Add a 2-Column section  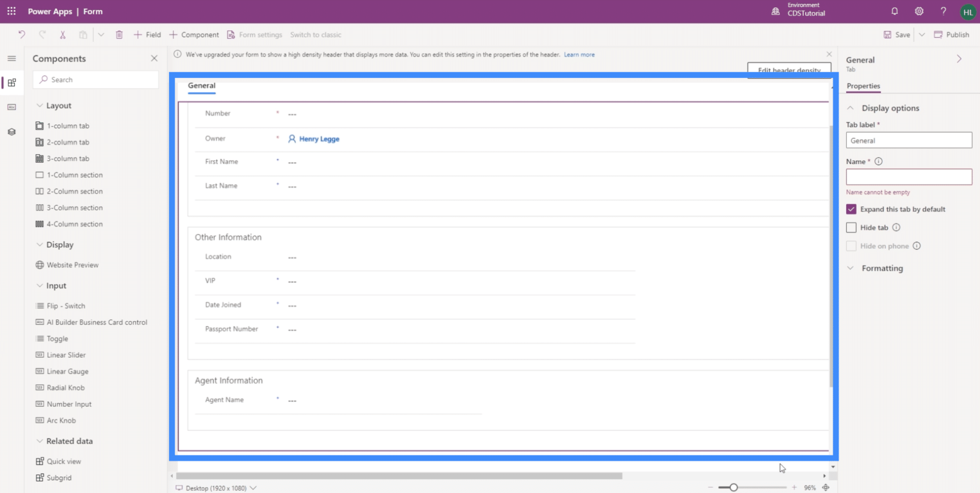click(69, 191)
